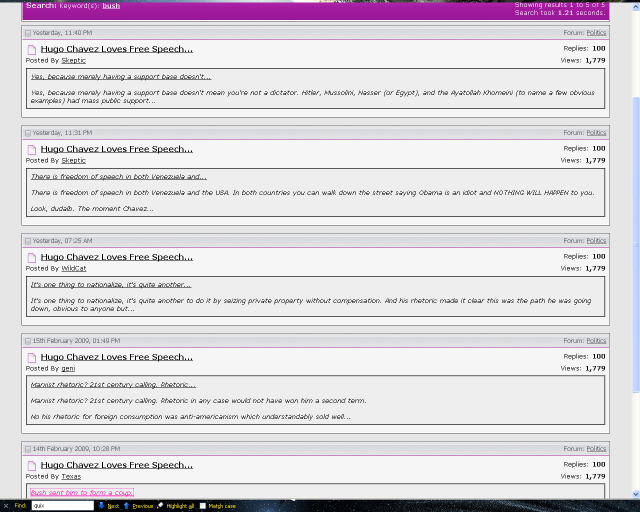This screenshot has width=640, height=512.
Task: Click thread page icon in WildCat's result
Action: [x=32, y=258]
